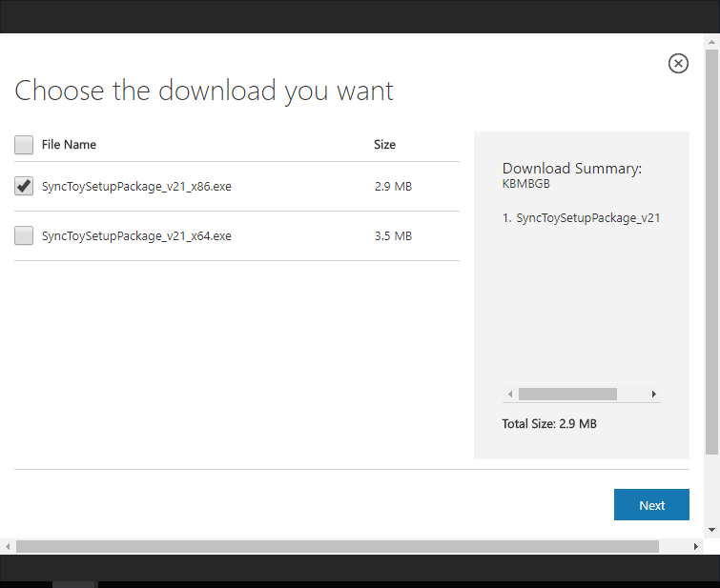Click the page horizontal scrollbar right arrow
Image resolution: width=720 pixels, height=588 pixels.
695,546
